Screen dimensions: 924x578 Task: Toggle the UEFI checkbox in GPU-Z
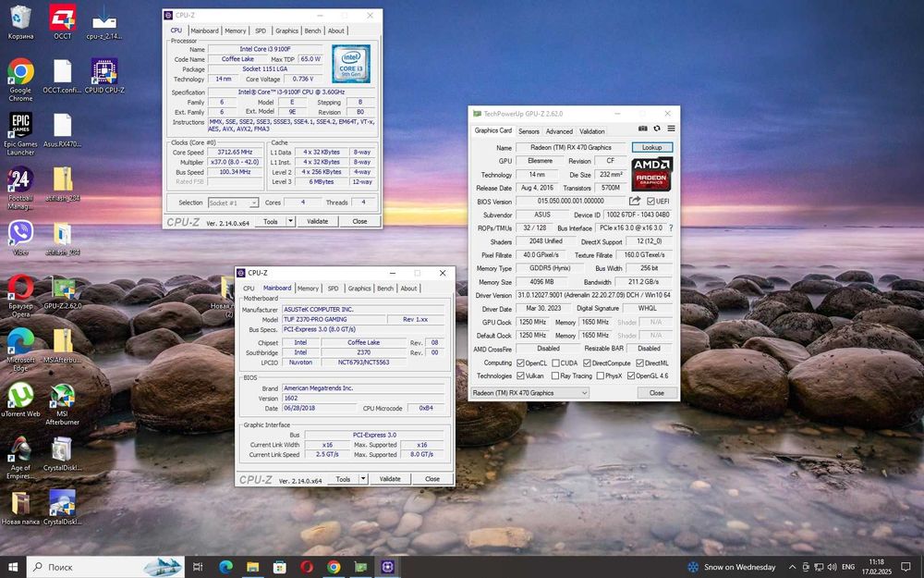(651, 201)
